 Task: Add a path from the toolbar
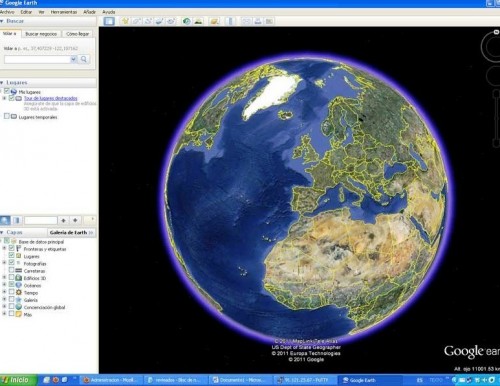pyautogui.click(x=148, y=21)
